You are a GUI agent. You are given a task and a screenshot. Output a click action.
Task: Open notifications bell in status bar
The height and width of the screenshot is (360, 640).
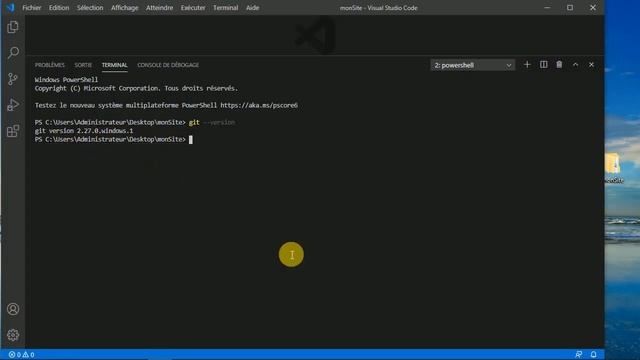593,354
